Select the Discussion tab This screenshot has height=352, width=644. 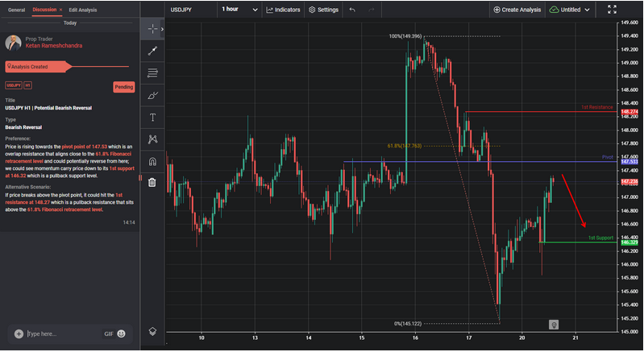point(44,10)
